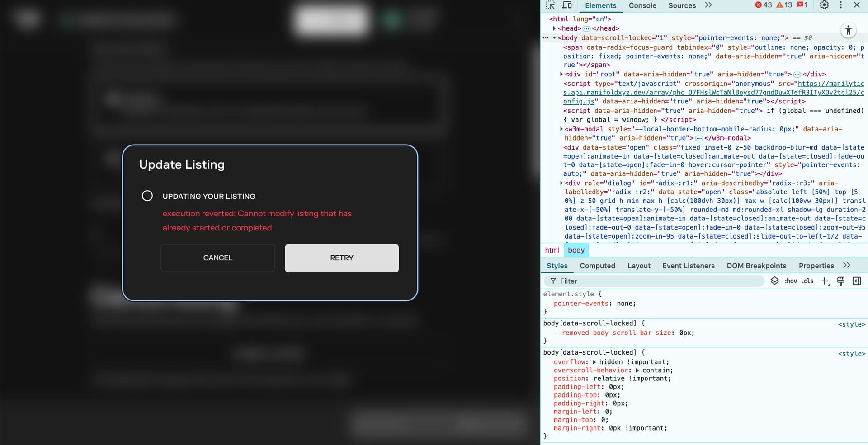Switch to the Layout tab
The image size is (868, 445).
(639, 266)
